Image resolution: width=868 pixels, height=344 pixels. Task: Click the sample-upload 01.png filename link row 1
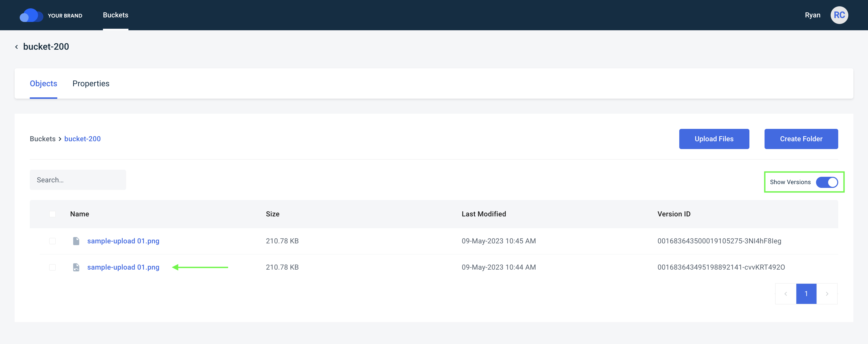pos(123,241)
